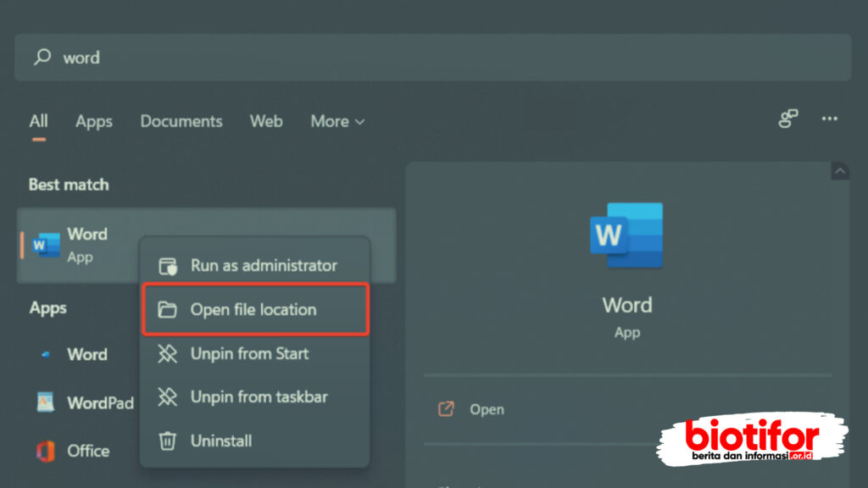Switch to the Documents tab

click(x=181, y=121)
